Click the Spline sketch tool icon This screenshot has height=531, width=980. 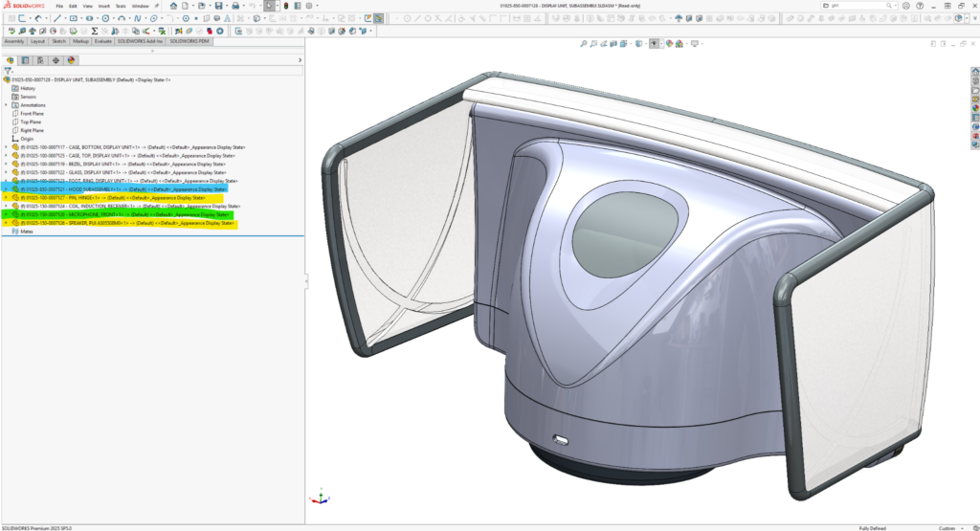pyautogui.click(x=138, y=18)
